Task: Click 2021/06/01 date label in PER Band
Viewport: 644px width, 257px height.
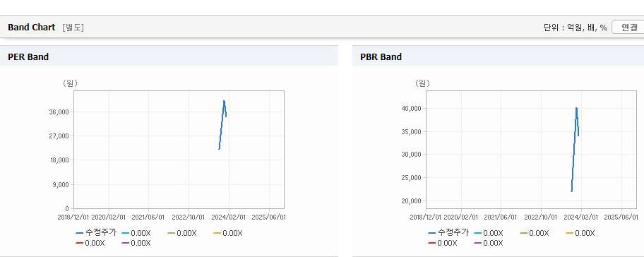Action: click(148, 217)
